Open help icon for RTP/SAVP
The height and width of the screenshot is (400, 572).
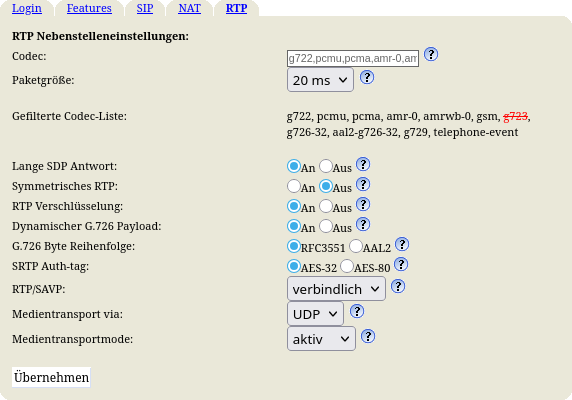click(398, 286)
